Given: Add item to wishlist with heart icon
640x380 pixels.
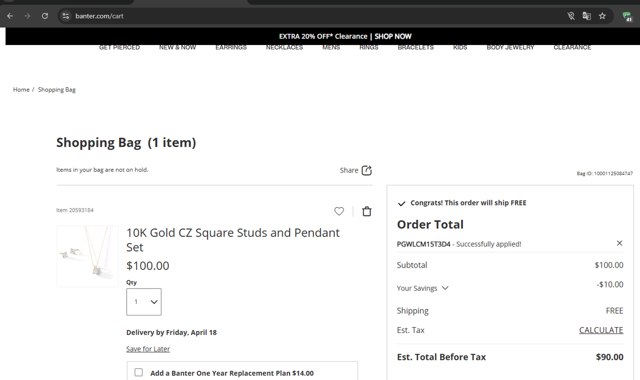Looking at the screenshot, I should (x=339, y=211).
